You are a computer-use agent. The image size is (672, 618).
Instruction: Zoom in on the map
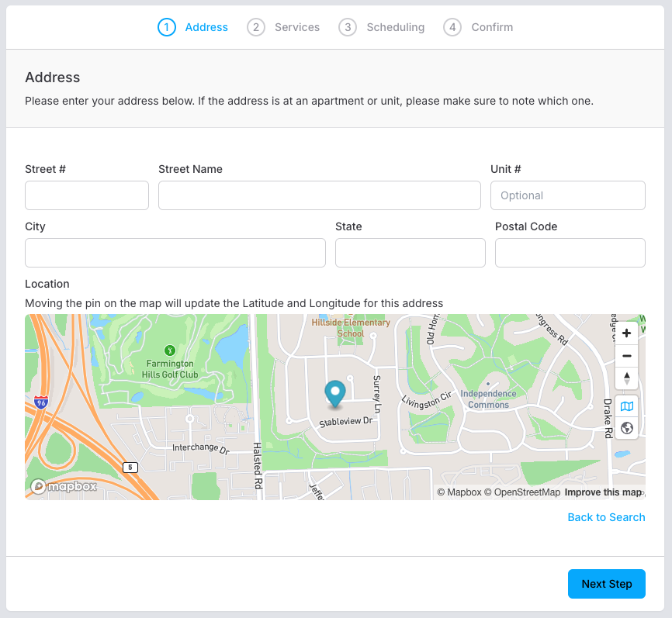(x=626, y=333)
